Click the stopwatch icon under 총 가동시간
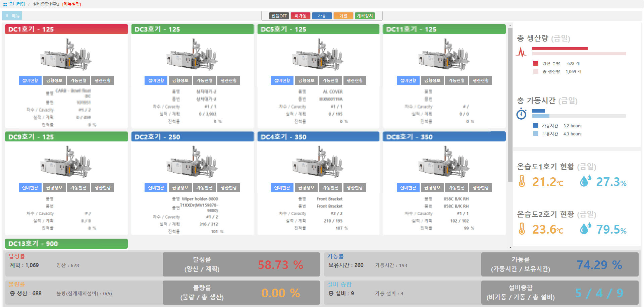 pos(521,114)
